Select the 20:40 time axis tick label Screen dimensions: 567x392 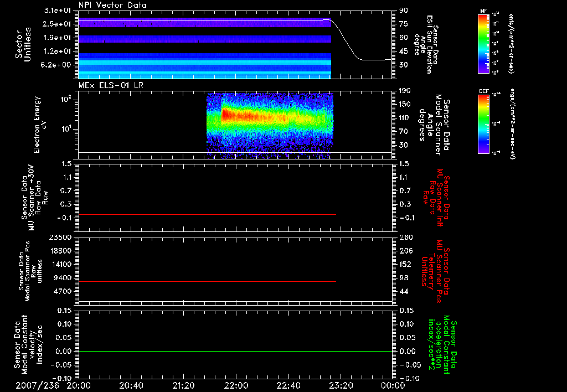[x=131, y=385]
